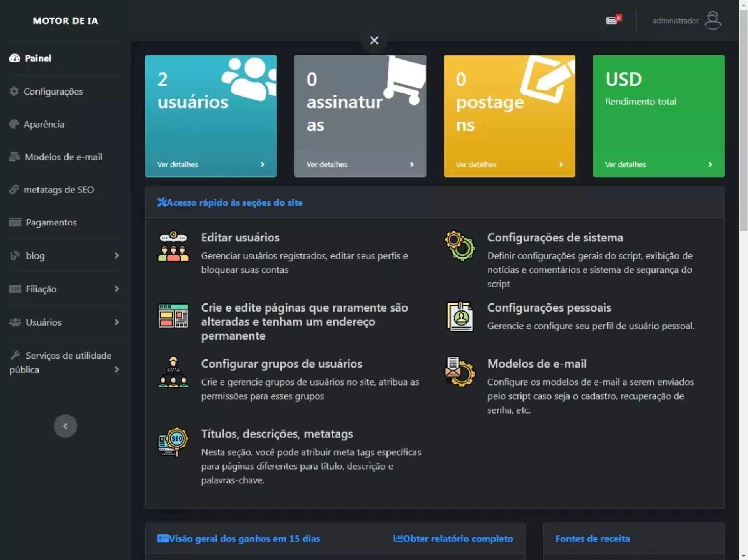Click the static pages layout icon

[173, 316]
